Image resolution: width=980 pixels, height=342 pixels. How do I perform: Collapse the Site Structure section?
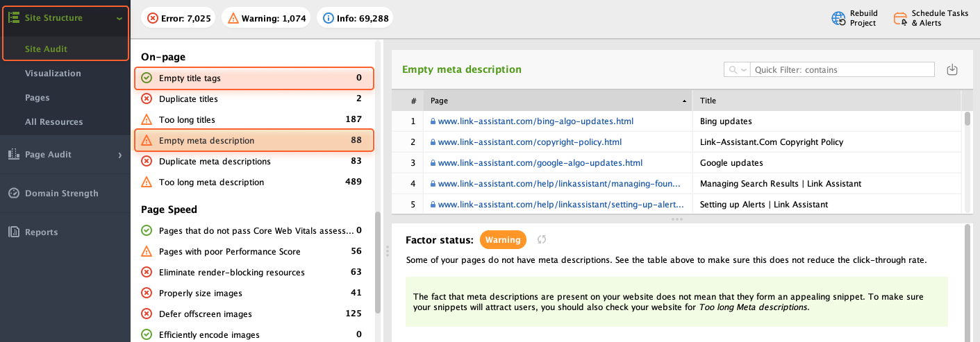pyautogui.click(x=119, y=18)
